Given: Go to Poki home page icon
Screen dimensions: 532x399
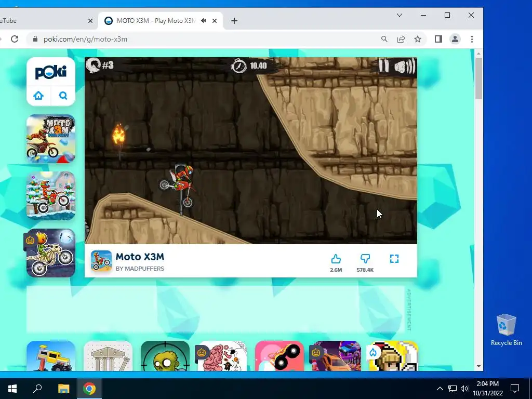Looking at the screenshot, I should click(x=38, y=96).
